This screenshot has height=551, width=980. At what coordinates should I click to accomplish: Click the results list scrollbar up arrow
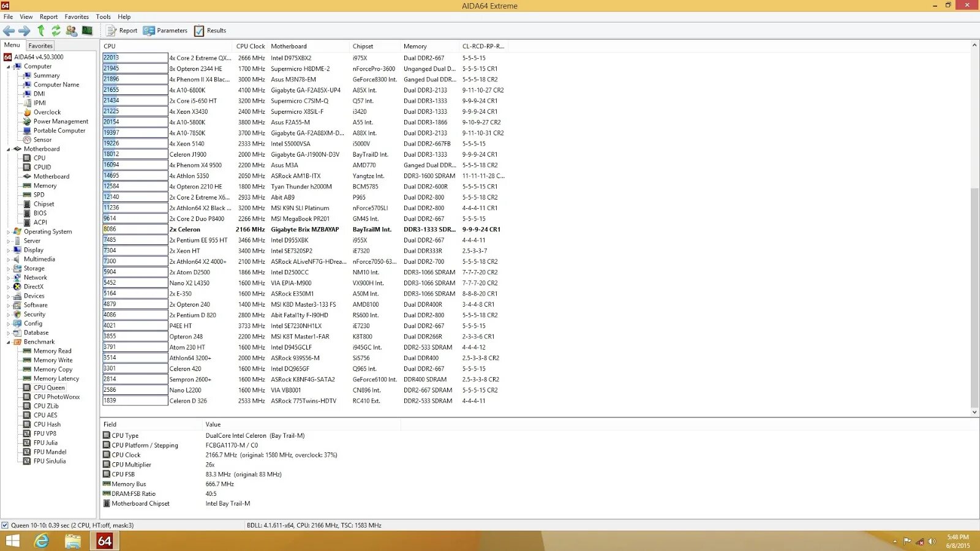pos(974,45)
